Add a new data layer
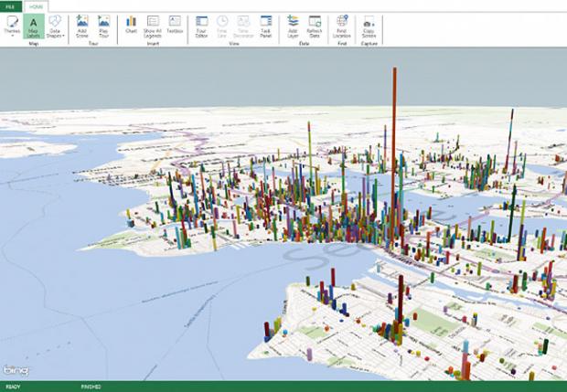This screenshot has width=567, height=392. coord(293,25)
